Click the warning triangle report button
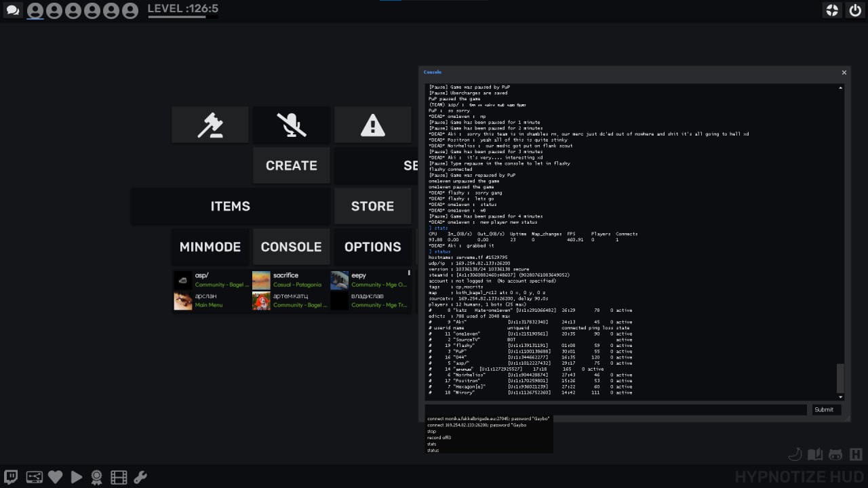Viewport: 868px width, 488px height. click(x=372, y=125)
